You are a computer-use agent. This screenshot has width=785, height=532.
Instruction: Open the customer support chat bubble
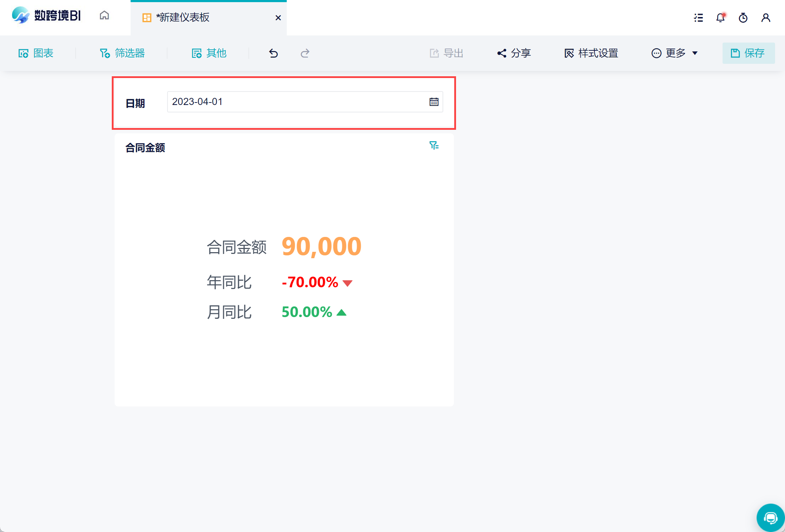tap(770, 518)
